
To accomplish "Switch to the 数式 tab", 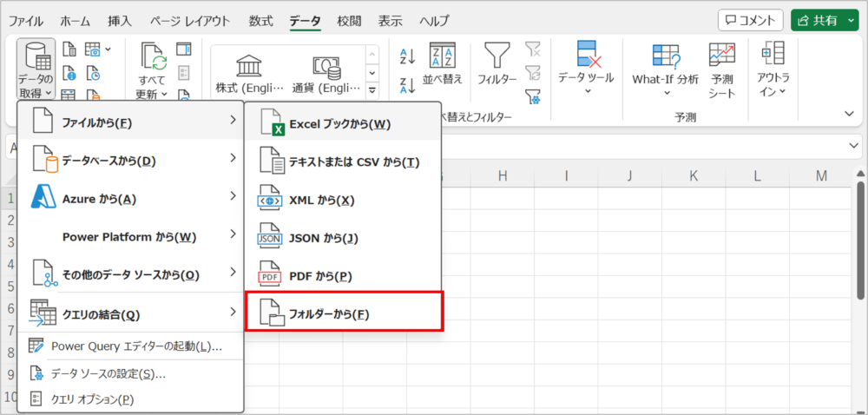I will click(260, 21).
